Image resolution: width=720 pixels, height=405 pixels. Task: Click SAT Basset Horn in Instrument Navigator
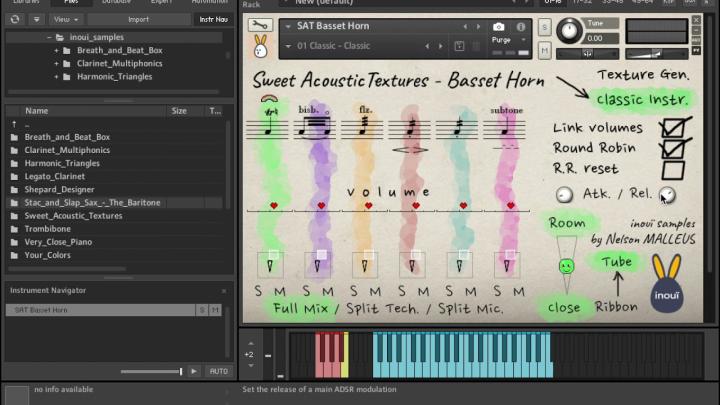point(101,310)
